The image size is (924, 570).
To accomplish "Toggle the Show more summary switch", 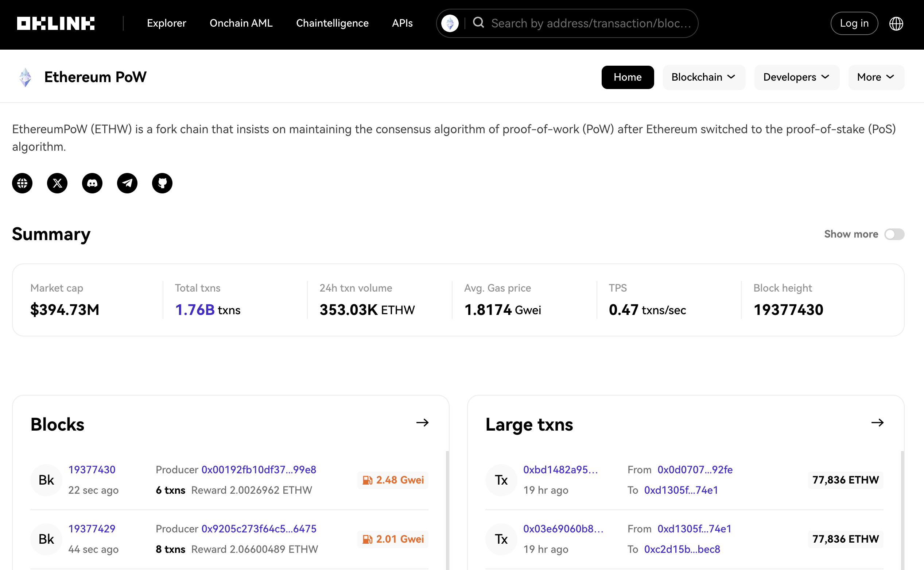I will point(895,234).
